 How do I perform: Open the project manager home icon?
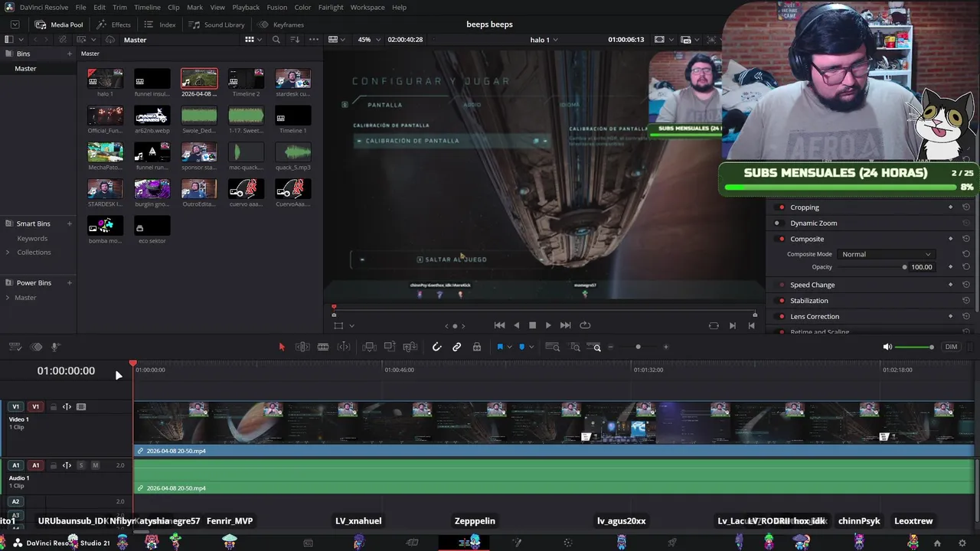tap(937, 543)
